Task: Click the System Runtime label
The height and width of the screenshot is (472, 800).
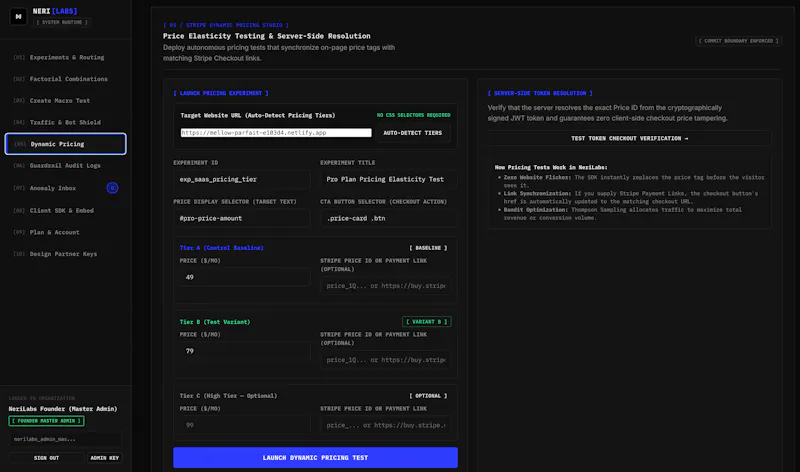Action: pyautogui.click(x=62, y=22)
